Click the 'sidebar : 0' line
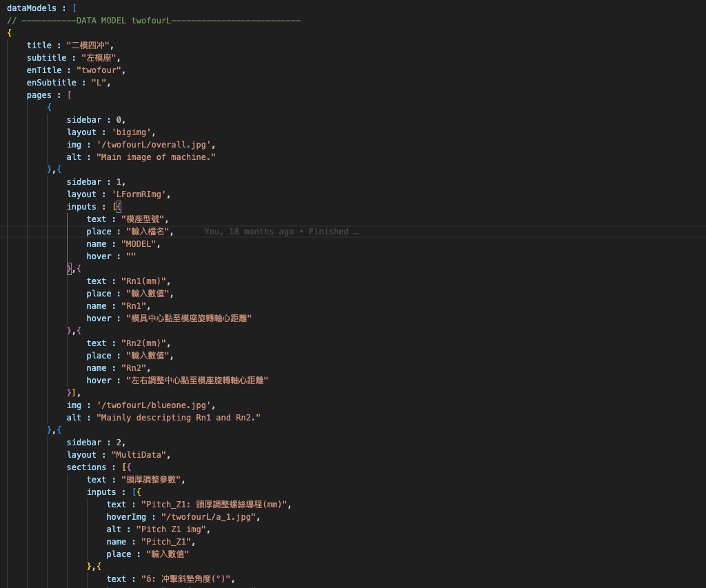This screenshot has width=706, height=588. click(x=96, y=120)
